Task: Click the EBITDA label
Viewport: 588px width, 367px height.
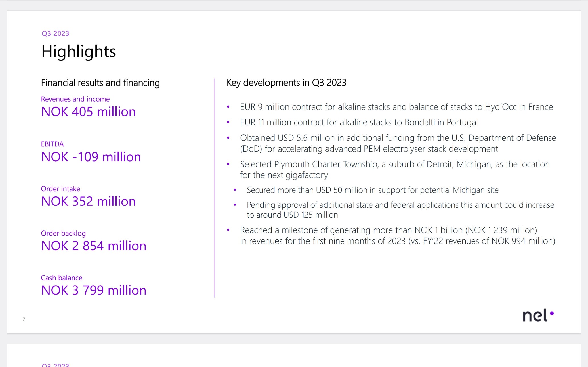Action: [x=52, y=144]
